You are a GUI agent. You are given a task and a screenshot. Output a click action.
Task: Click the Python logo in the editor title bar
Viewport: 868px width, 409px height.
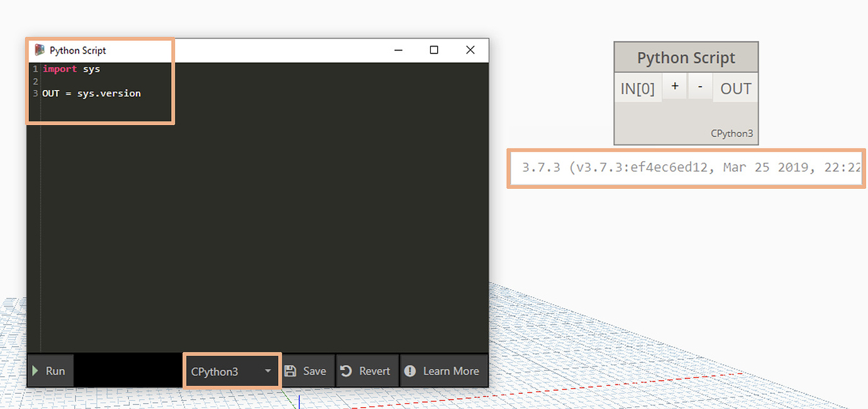(x=38, y=50)
